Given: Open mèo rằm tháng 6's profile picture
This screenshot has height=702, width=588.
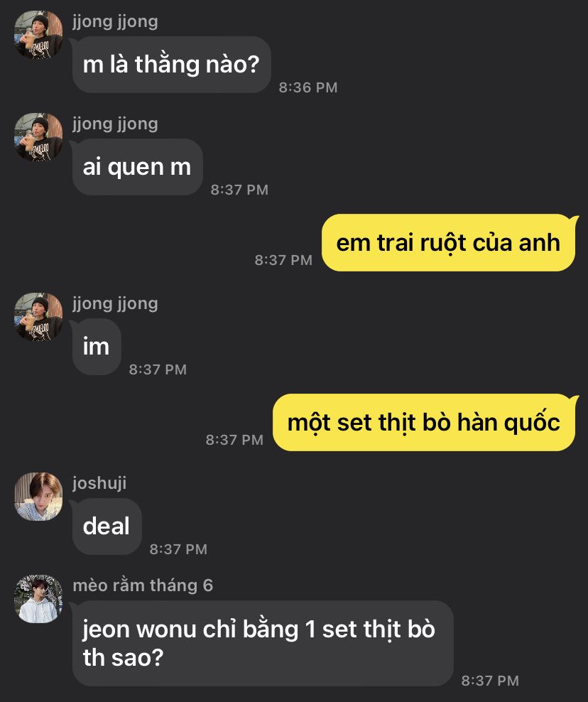Looking at the screenshot, I should (38, 598).
